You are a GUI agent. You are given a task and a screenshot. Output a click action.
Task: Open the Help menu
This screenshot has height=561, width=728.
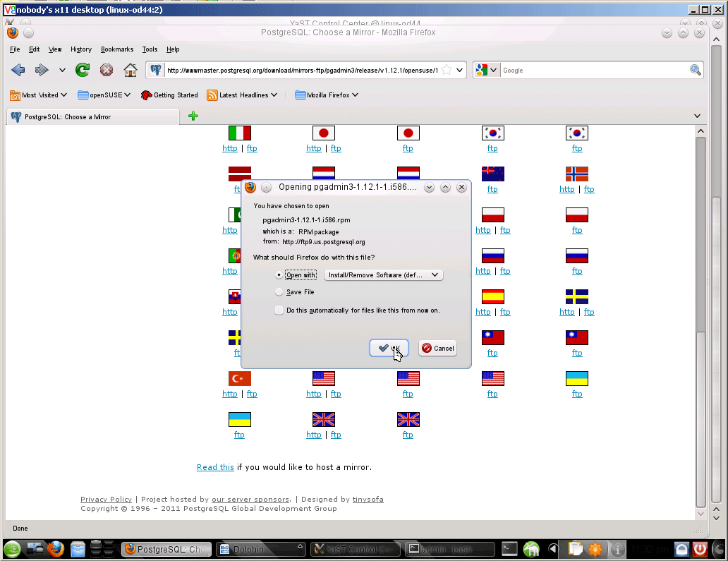[x=173, y=49]
